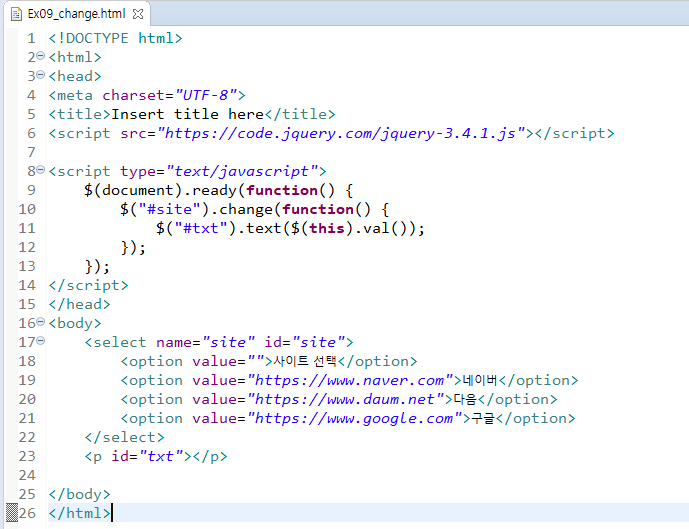
Task: Click line number 12 in gutter
Action: point(27,247)
